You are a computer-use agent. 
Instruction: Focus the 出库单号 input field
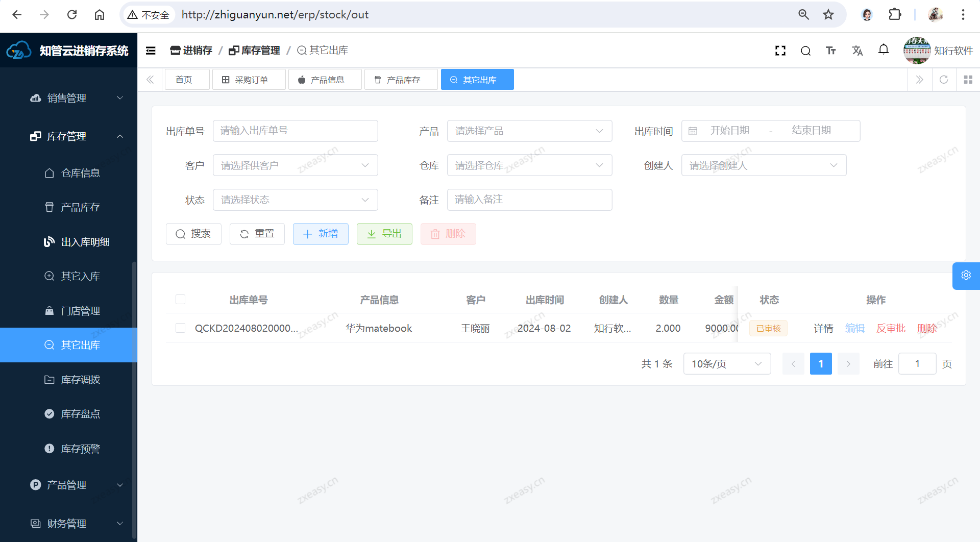tap(295, 131)
